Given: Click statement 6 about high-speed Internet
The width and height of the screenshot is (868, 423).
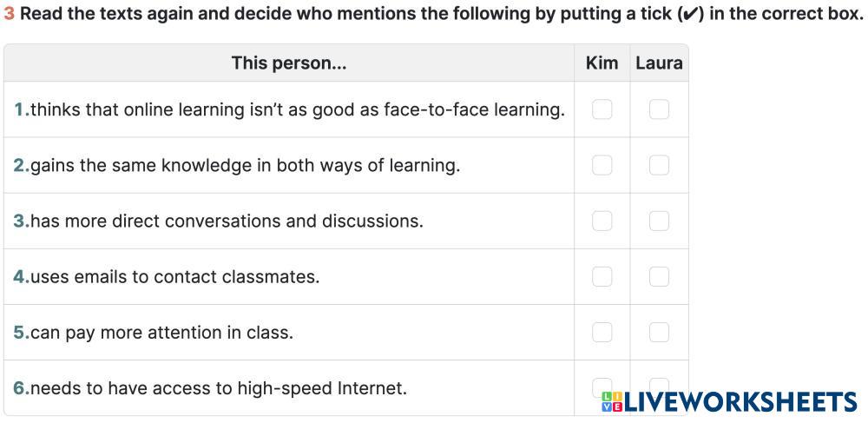Looking at the screenshot, I should (x=210, y=387).
